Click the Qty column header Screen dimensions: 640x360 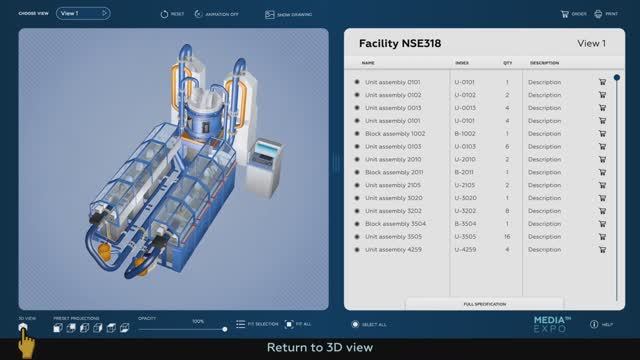tap(507, 63)
